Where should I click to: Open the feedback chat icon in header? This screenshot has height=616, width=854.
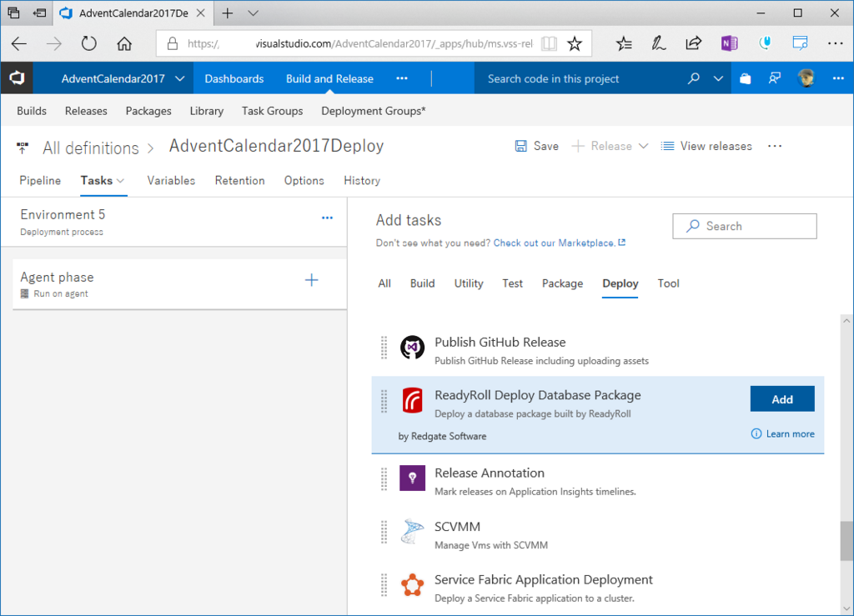point(775,78)
